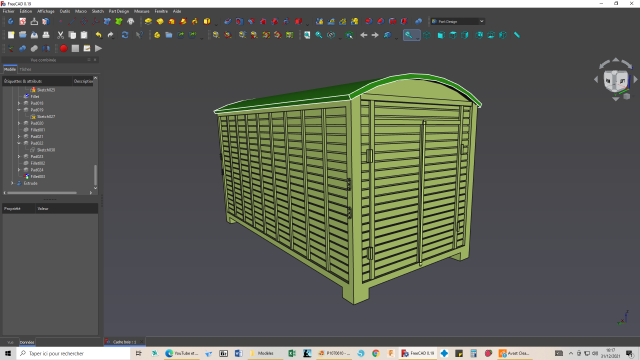Switch to the Tâches tab
The width and height of the screenshot is (640, 360).
[25, 69]
